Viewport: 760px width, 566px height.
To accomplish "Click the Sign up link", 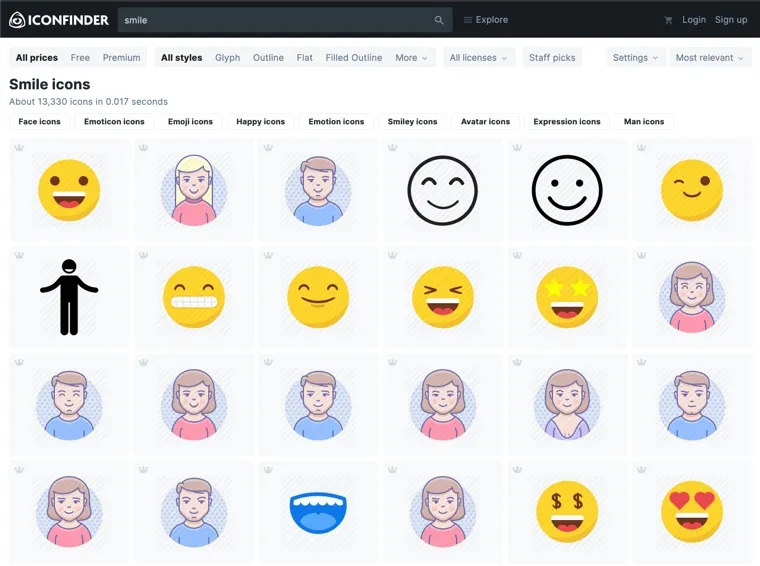I will [731, 20].
